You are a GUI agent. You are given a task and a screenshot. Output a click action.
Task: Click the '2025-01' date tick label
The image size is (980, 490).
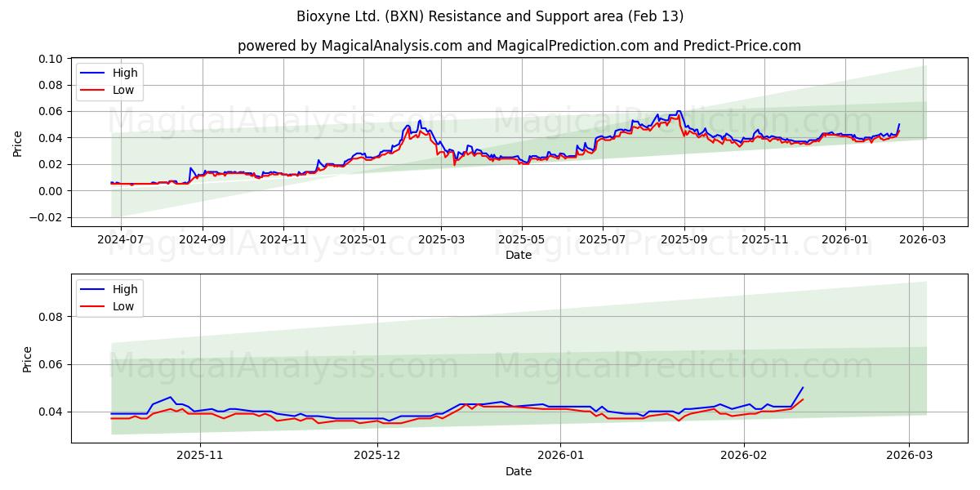pos(363,241)
